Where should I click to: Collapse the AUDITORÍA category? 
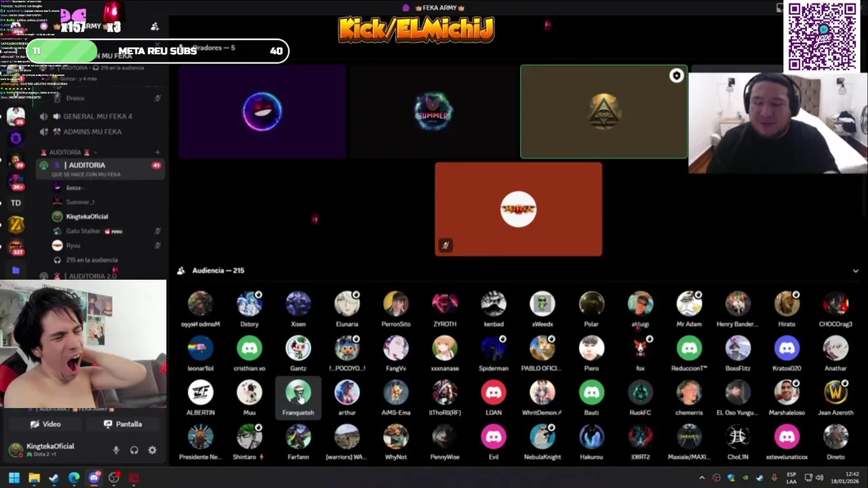click(65, 152)
